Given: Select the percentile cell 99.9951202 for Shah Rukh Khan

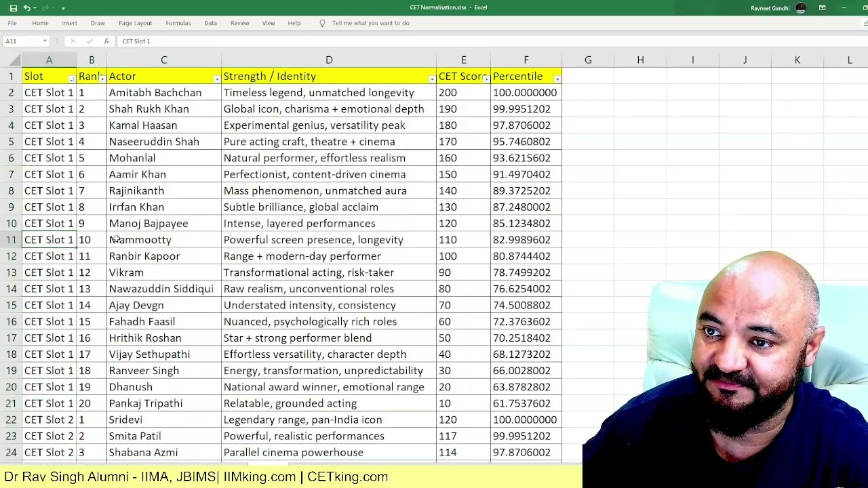Looking at the screenshot, I should coord(526,109).
